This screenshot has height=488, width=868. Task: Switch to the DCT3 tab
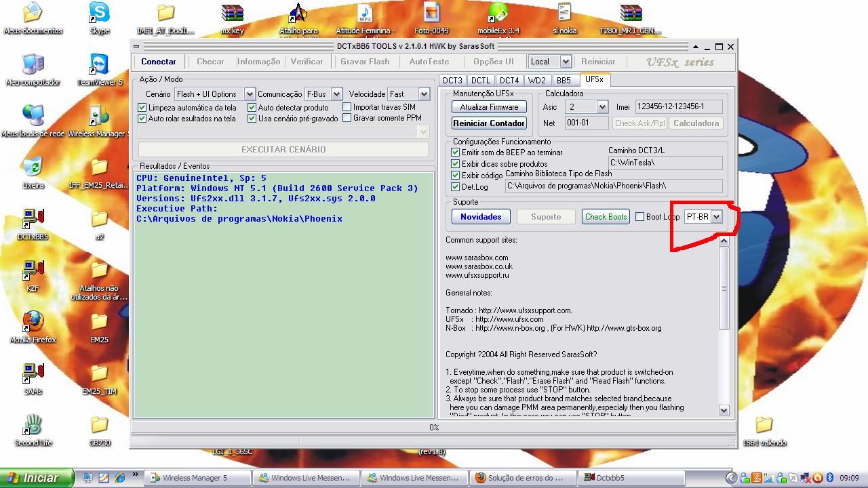452,80
